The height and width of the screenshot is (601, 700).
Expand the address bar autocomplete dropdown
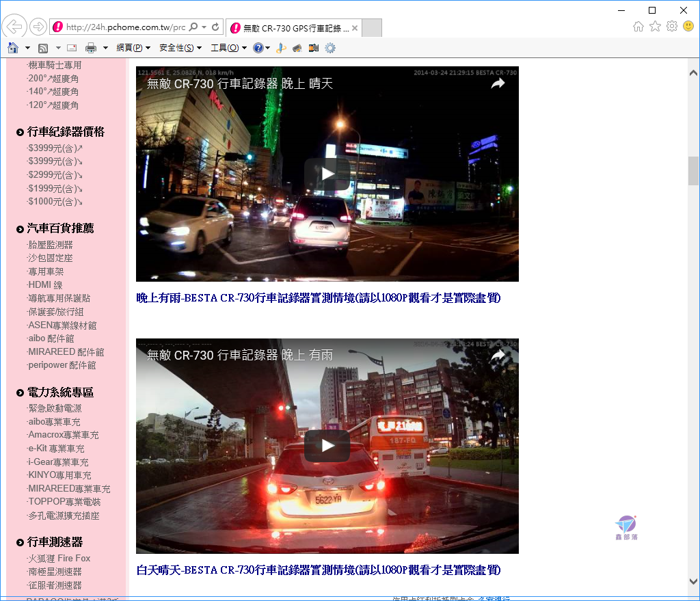pos(204,27)
